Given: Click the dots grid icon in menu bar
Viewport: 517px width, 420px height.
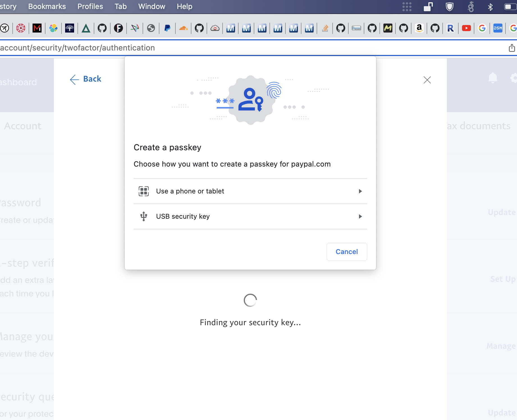Looking at the screenshot, I should coord(407,7).
